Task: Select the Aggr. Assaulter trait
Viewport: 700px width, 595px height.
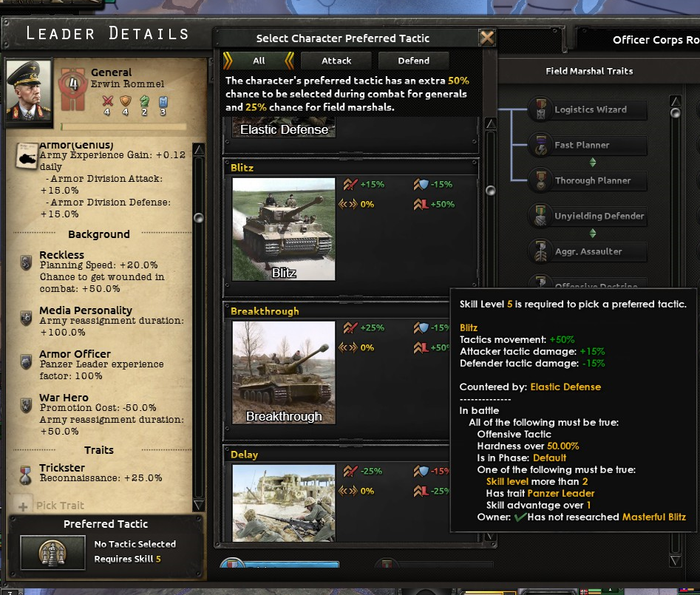Action: click(588, 252)
